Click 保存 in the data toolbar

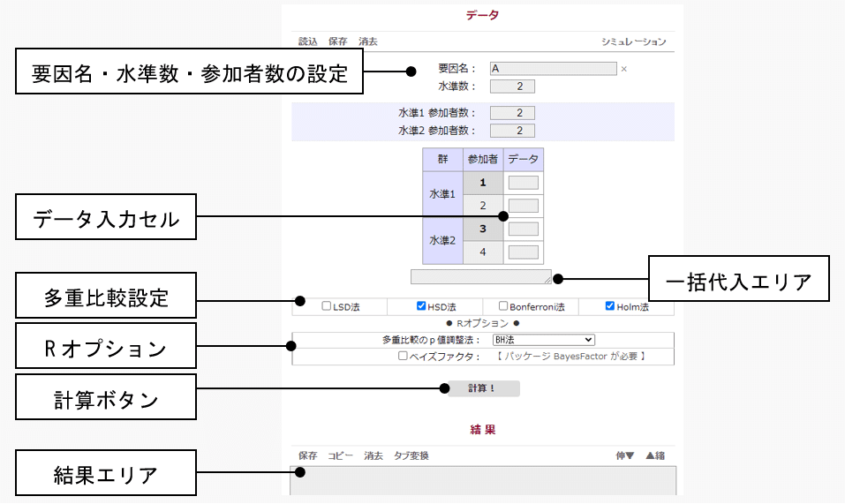[338, 41]
